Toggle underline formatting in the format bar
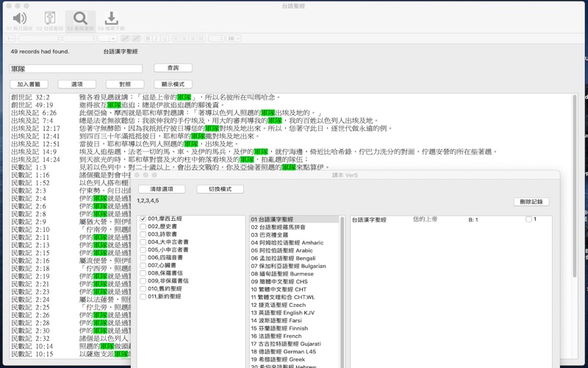The width and height of the screenshot is (588, 368). coord(165,38)
